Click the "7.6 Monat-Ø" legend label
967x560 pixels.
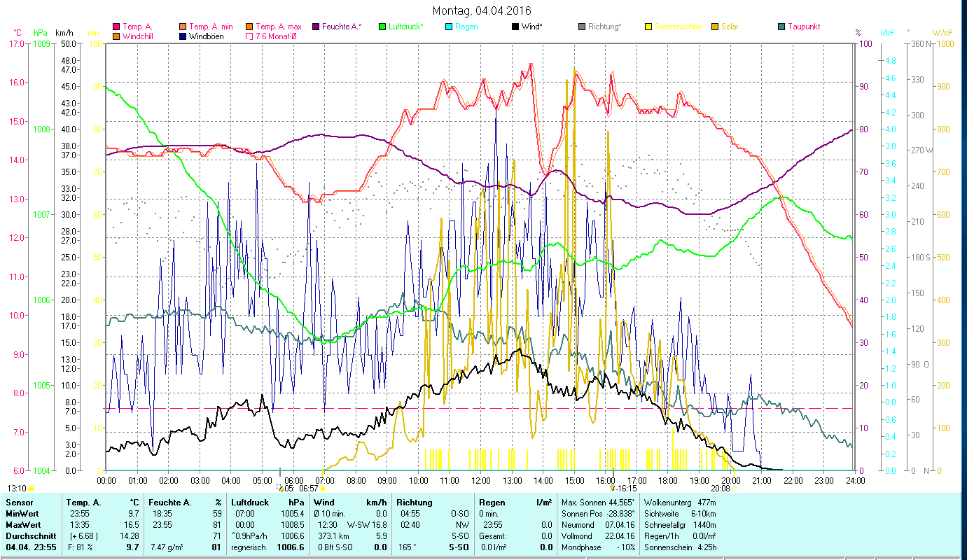pyautogui.click(x=275, y=36)
